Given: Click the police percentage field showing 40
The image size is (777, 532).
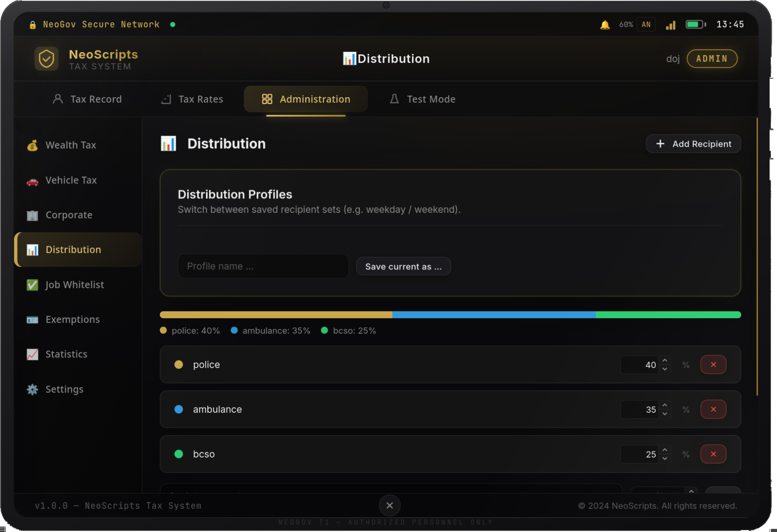Looking at the screenshot, I should (x=645, y=365).
